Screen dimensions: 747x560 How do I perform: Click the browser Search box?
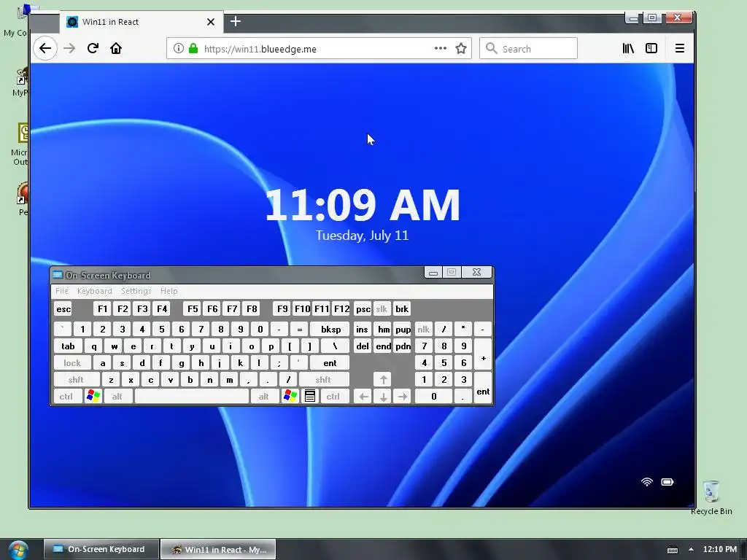528,49
